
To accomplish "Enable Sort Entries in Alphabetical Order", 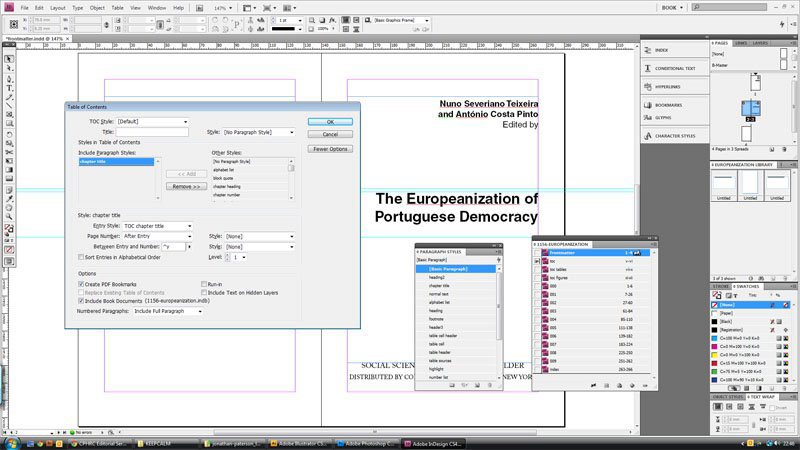I will point(81,257).
